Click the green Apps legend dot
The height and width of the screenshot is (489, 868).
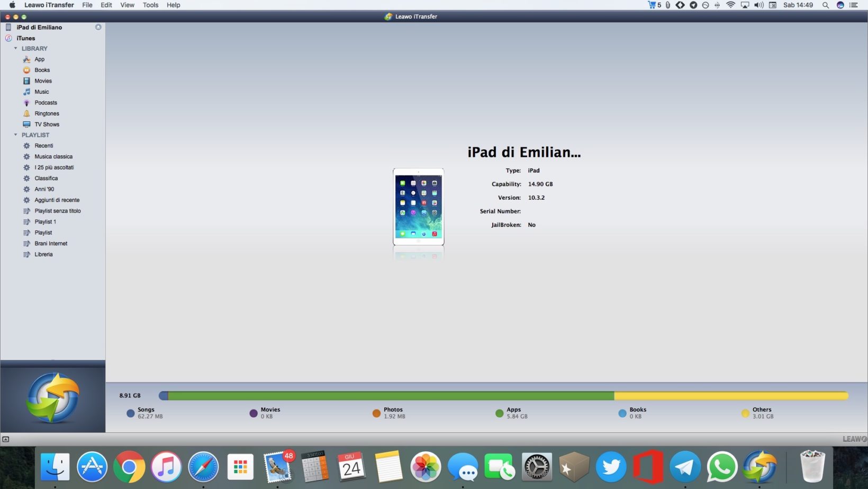(499, 413)
